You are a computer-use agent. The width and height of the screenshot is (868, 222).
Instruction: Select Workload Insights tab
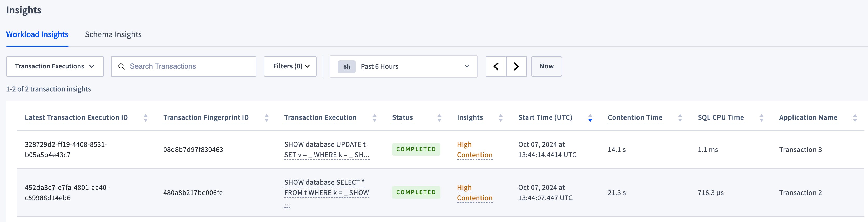tap(37, 34)
